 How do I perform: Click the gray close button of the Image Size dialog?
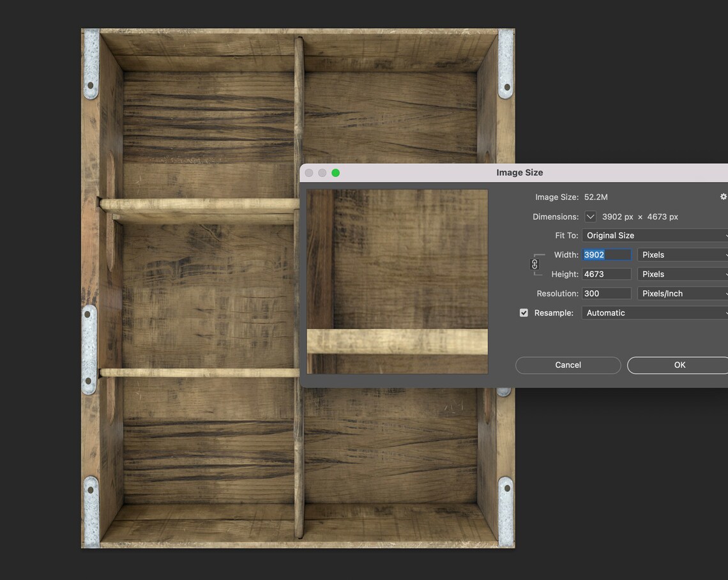pos(308,172)
